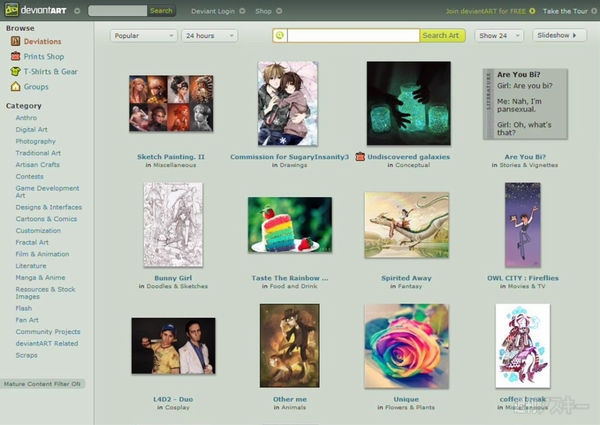Select the Game Development Art category
The height and width of the screenshot is (425, 600).
(47, 192)
